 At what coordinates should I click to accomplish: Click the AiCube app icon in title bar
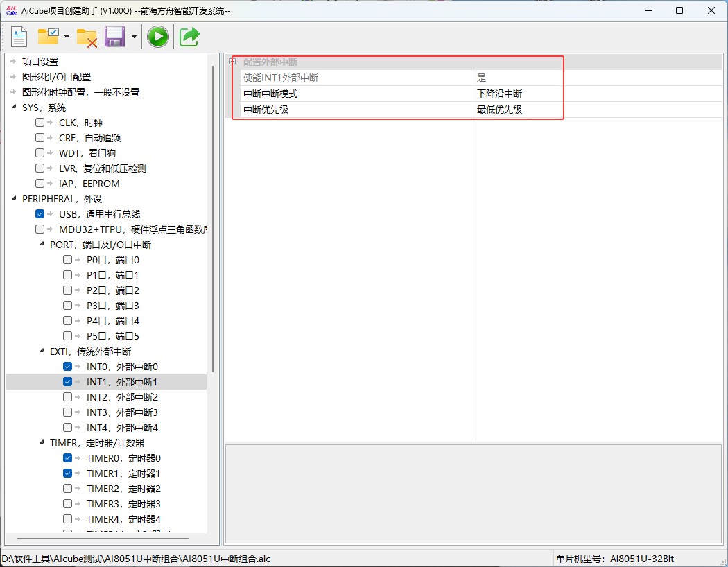11,10
